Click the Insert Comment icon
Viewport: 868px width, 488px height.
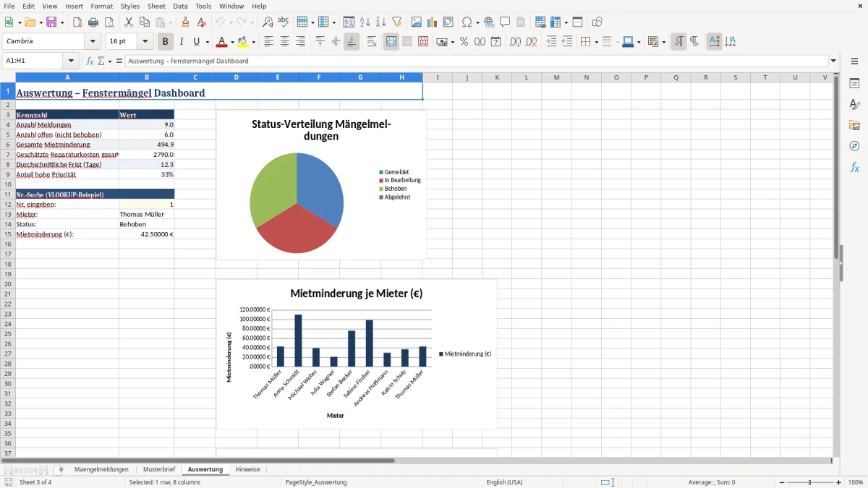(505, 22)
